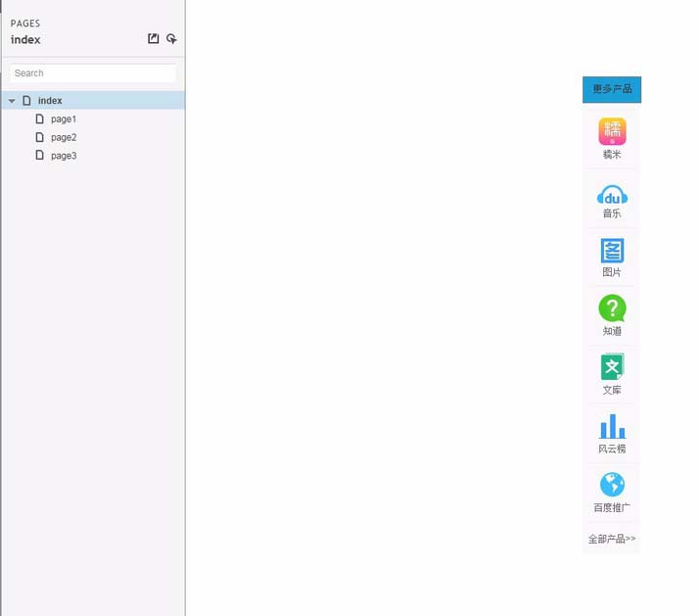This screenshot has width=699, height=616.
Task: Click the page1 file icon
Action: [x=40, y=118]
